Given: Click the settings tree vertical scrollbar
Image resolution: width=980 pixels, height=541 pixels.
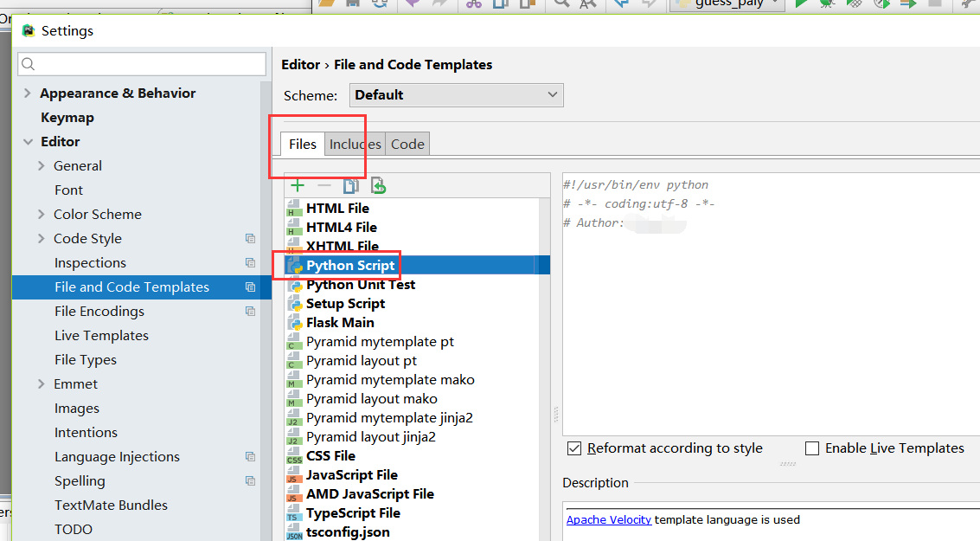Looking at the screenshot, I should click(266, 311).
